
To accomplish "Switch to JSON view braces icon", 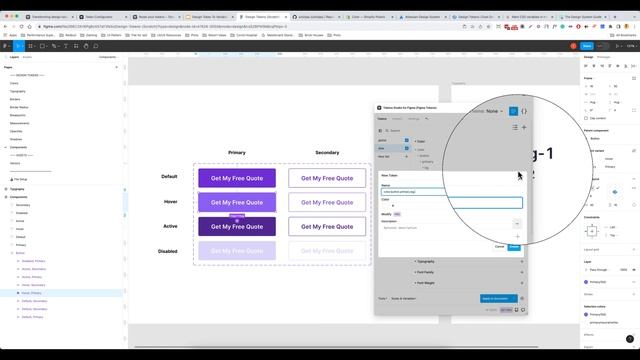I will (524, 111).
